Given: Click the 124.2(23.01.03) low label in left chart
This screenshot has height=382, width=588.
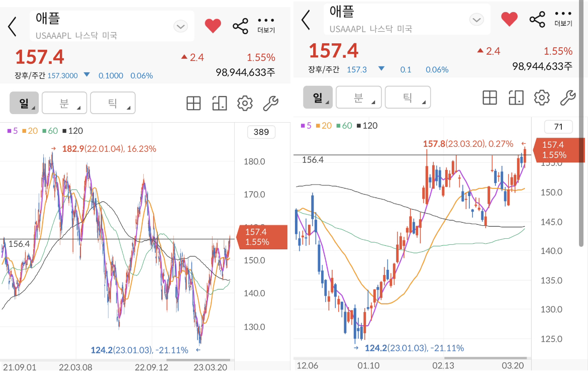Looking at the screenshot, I should pos(140,350).
